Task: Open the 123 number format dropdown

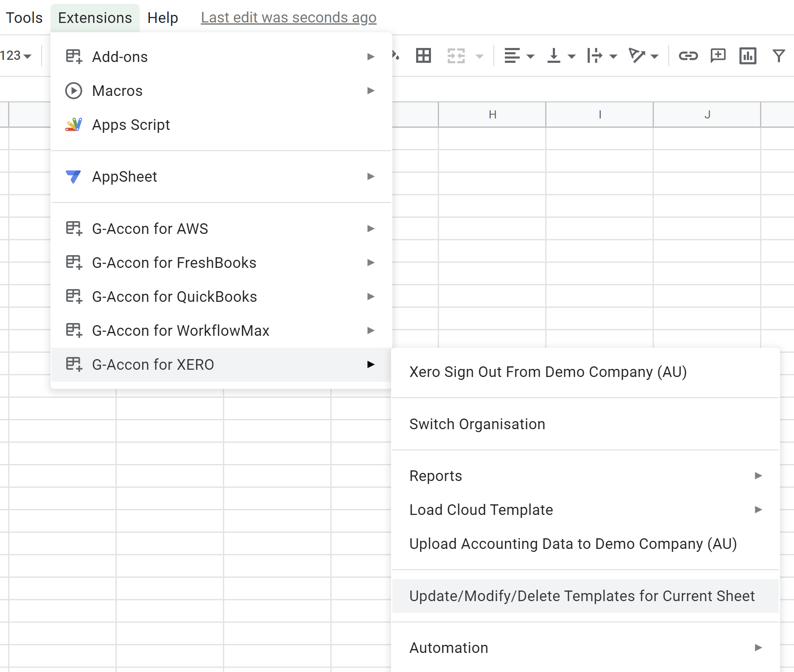Action: [x=16, y=56]
